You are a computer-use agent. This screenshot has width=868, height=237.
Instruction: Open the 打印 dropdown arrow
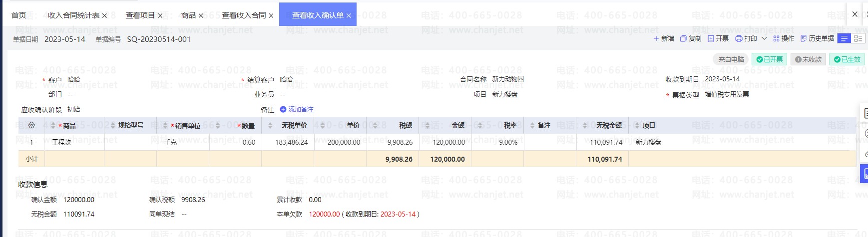tap(764, 38)
